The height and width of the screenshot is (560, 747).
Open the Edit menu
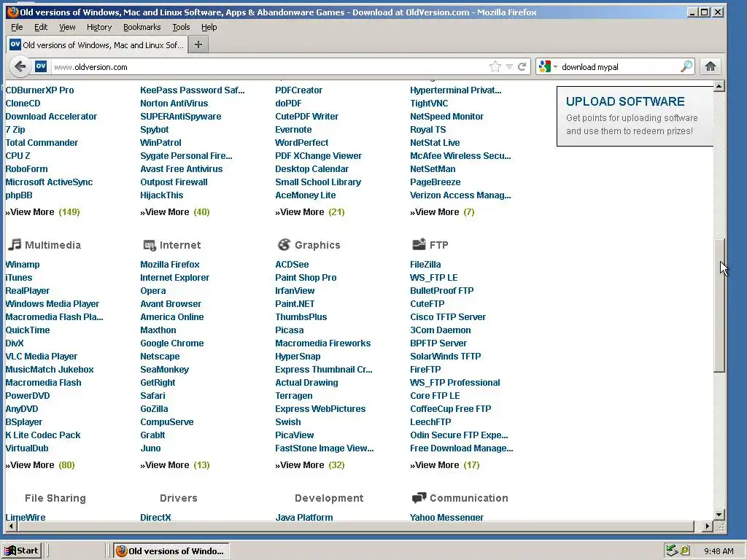[x=41, y=27]
